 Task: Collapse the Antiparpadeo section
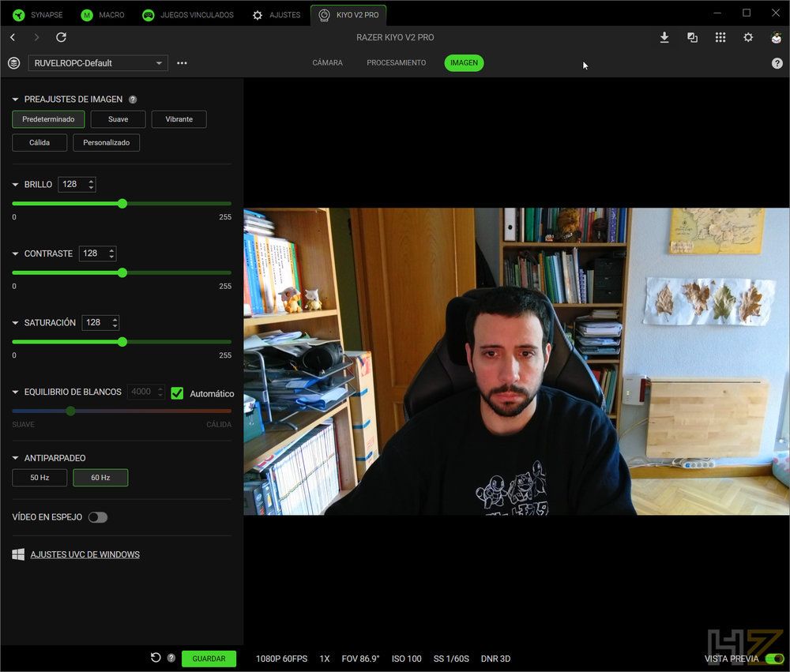pos(15,458)
